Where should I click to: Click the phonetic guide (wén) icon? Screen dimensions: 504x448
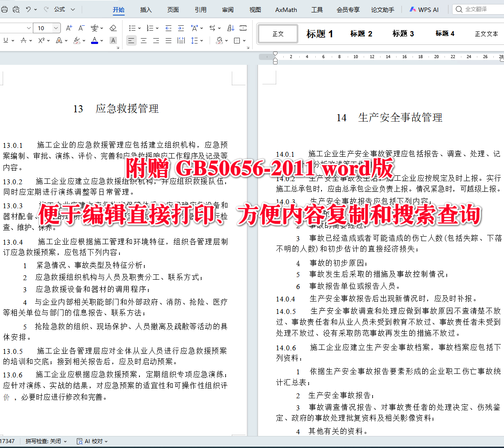(94, 28)
